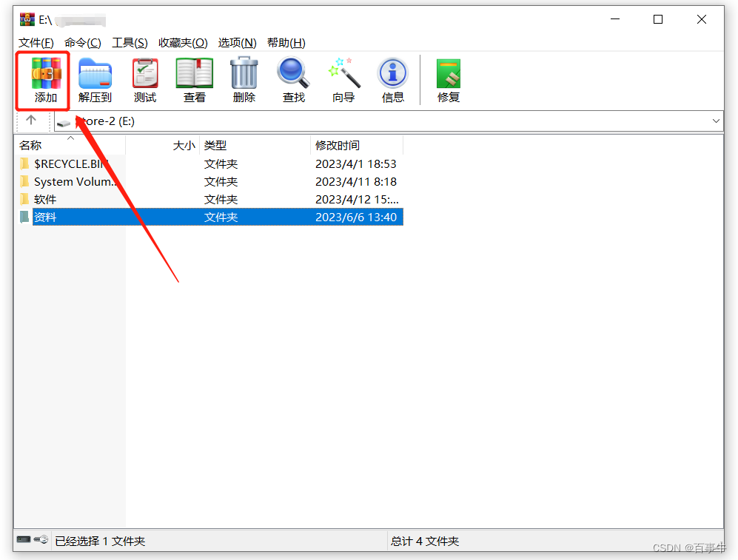Launch the Wizard (向导) wand icon
Viewport: 738px width, 560px height.
344,73
